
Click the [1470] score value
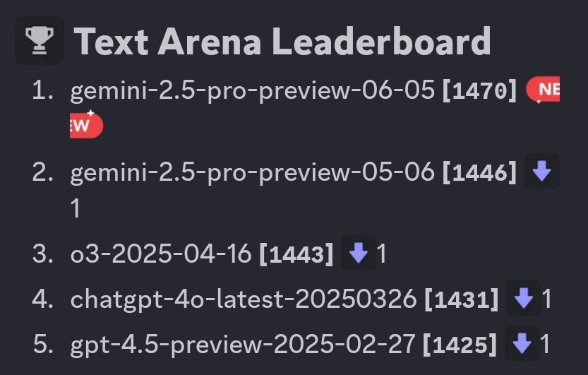[x=479, y=91]
